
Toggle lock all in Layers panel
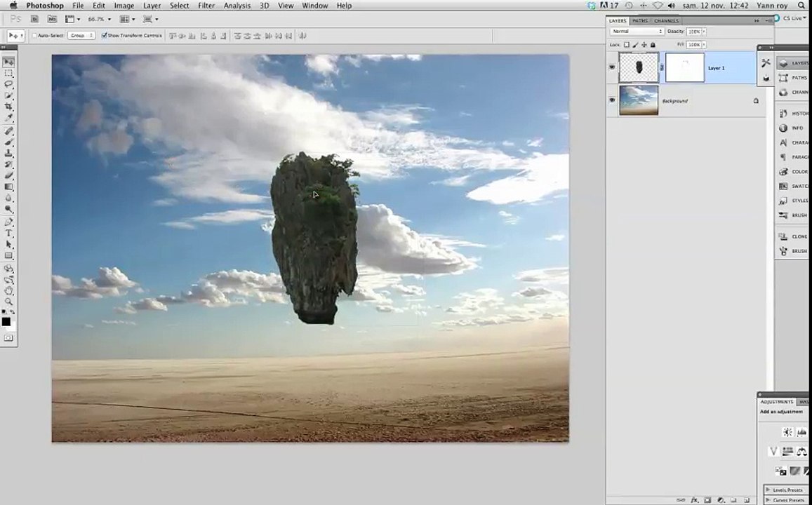pyautogui.click(x=653, y=45)
